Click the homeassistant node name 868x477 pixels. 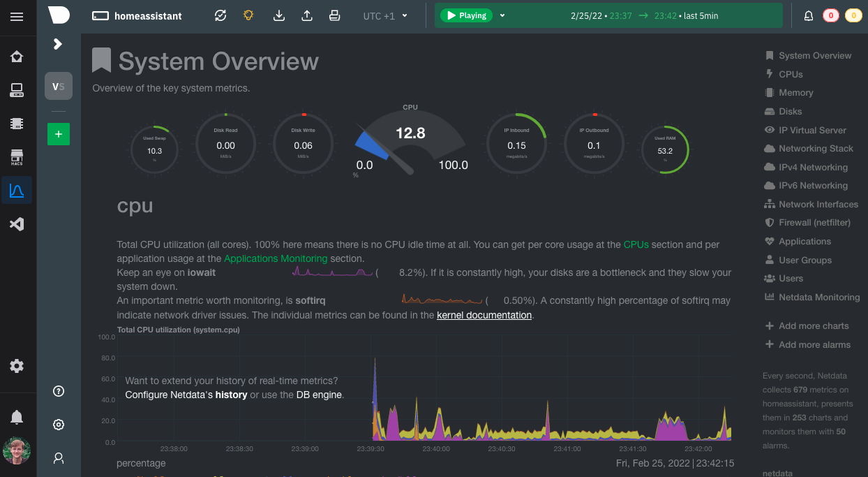pos(147,16)
